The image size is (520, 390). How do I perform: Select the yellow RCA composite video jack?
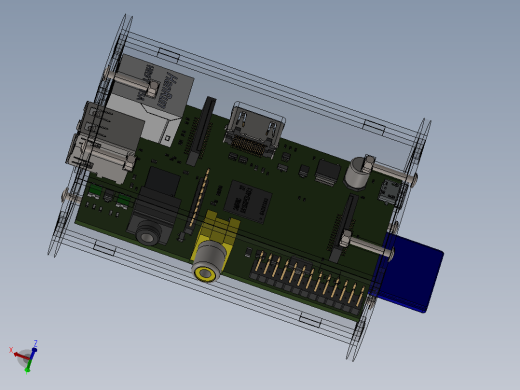tap(213, 247)
